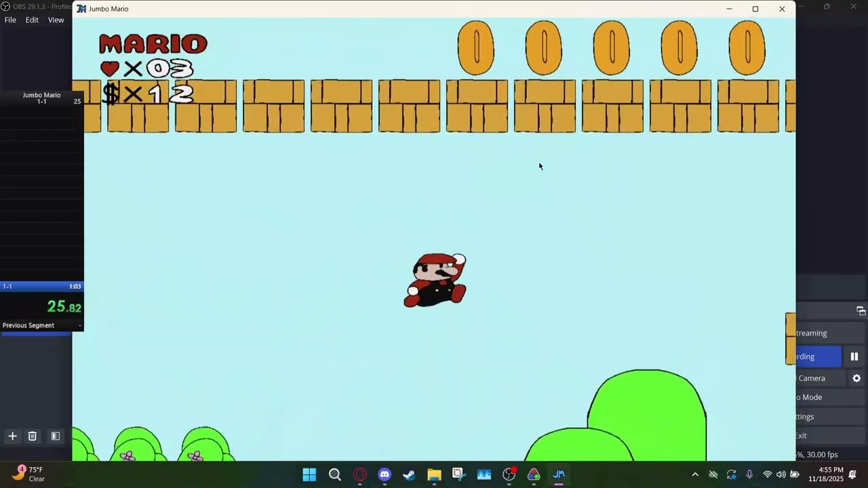Open the OBS File menu
The image size is (868, 488).
(10, 20)
